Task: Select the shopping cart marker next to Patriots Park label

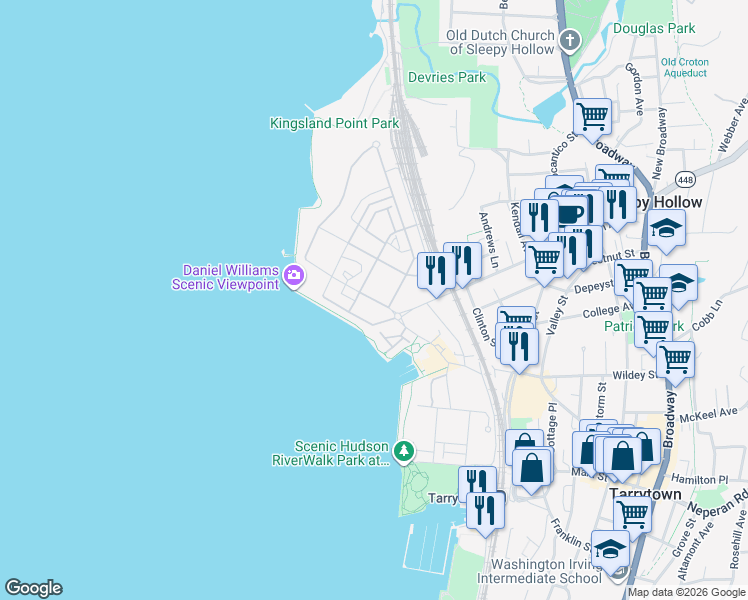Action: pyautogui.click(x=654, y=333)
